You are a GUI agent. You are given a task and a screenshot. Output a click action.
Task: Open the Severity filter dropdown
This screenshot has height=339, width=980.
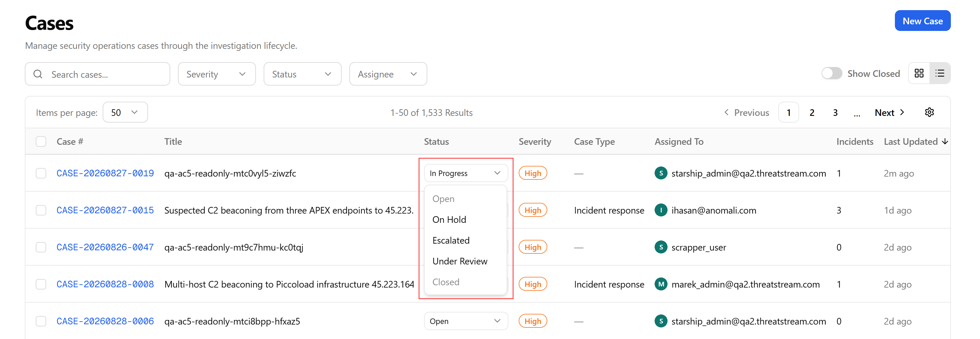[216, 74]
